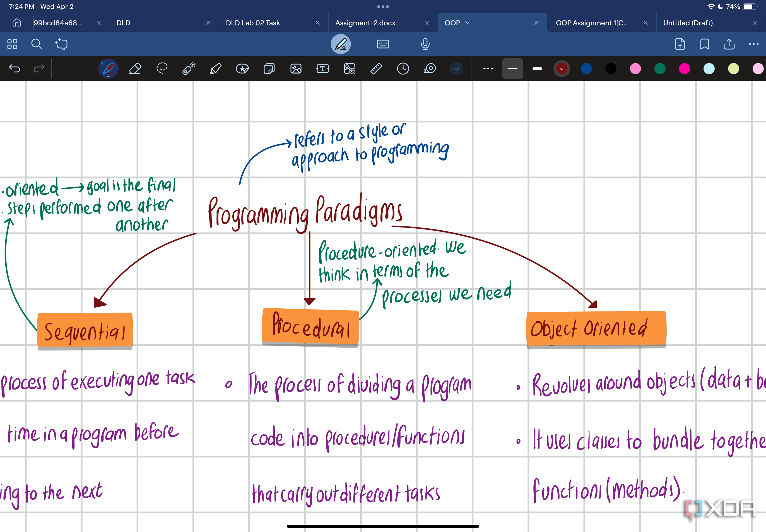
Task: Pick the blue pen color
Action: [x=586, y=69]
